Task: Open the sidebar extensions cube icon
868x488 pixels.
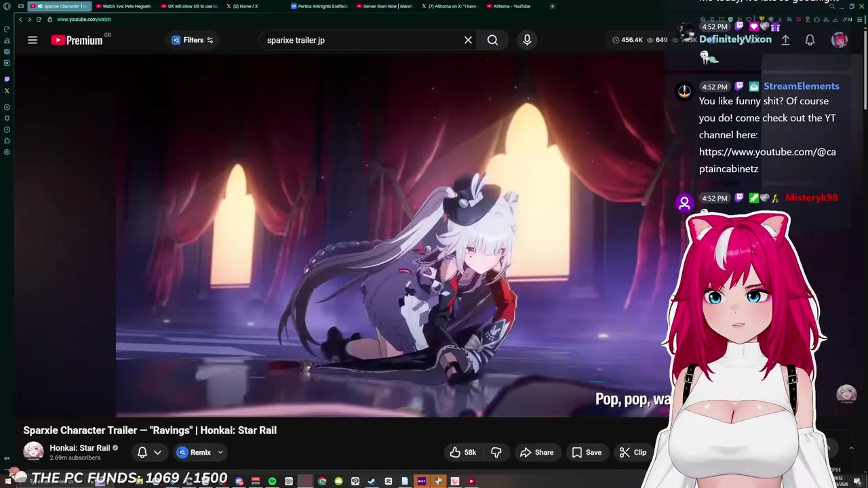Action: point(7,141)
